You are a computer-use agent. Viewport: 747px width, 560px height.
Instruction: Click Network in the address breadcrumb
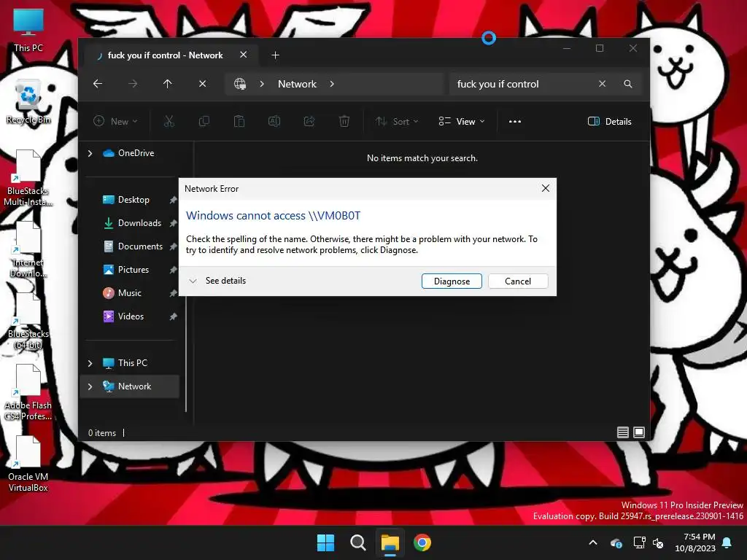297,84
